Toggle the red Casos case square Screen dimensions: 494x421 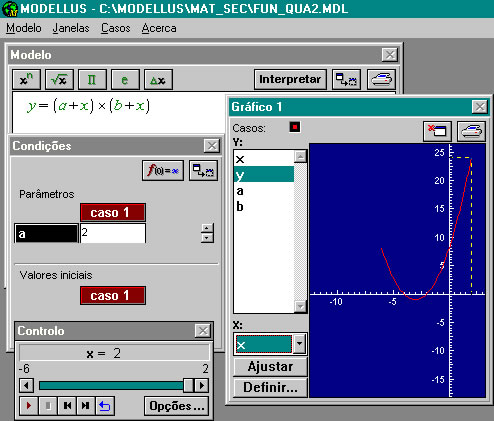click(x=295, y=127)
